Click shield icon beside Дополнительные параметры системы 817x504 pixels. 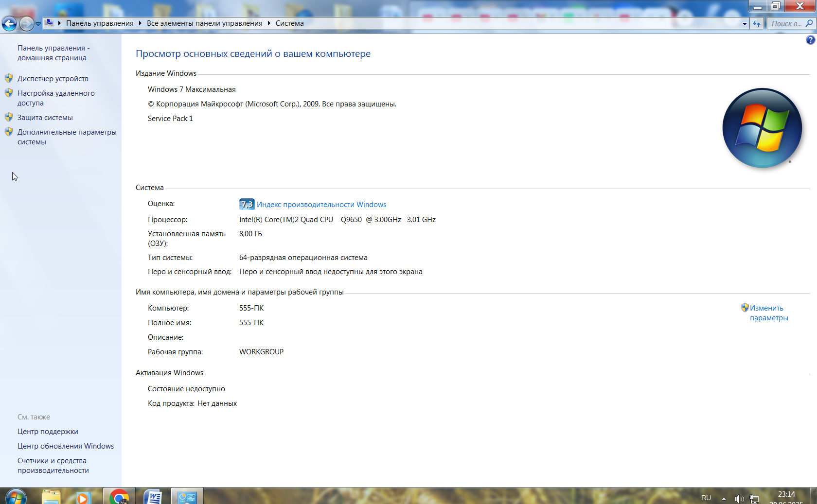coord(9,131)
